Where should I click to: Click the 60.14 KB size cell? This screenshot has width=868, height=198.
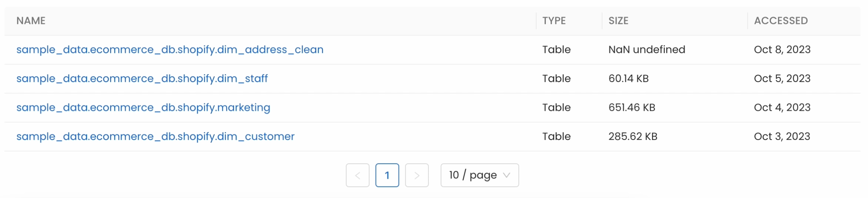click(x=628, y=78)
